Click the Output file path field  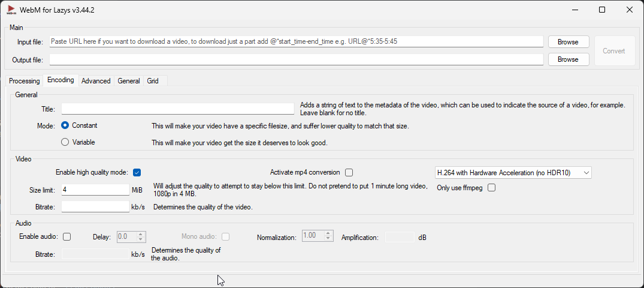(x=296, y=59)
